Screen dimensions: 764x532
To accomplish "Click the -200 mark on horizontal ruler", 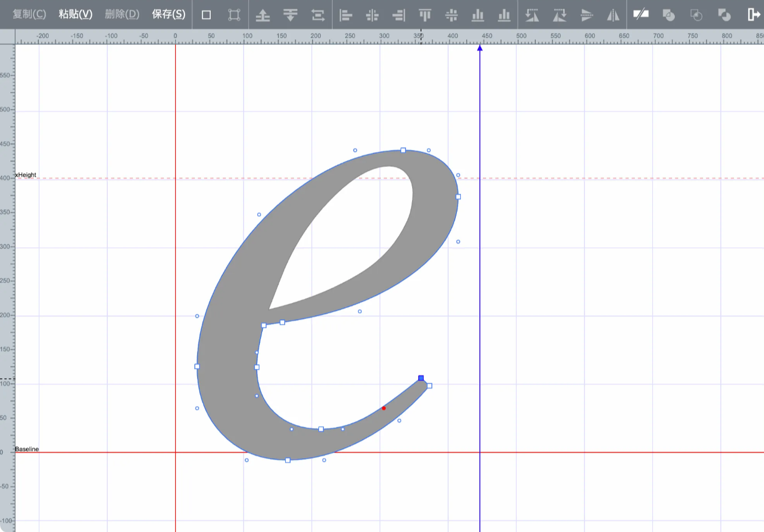I will click(x=42, y=36).
